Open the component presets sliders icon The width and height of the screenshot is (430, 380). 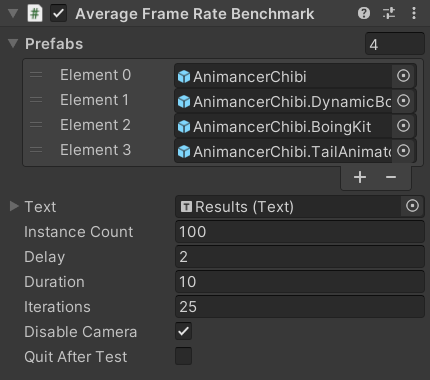389,14
